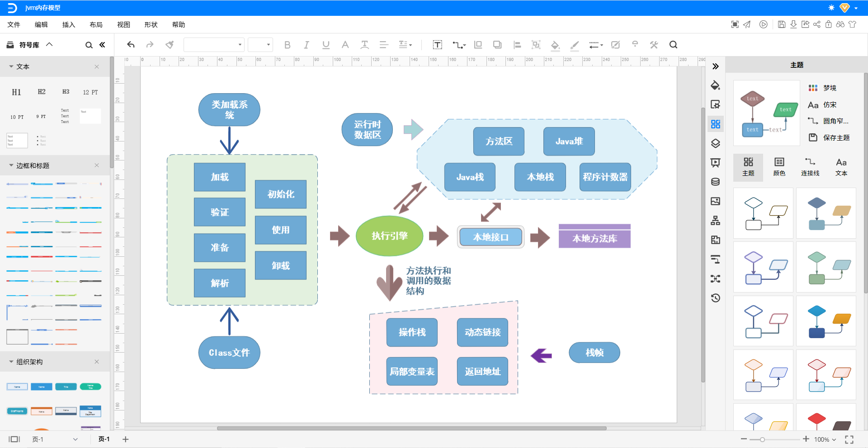Open the 文件 menu

point(14,24)
